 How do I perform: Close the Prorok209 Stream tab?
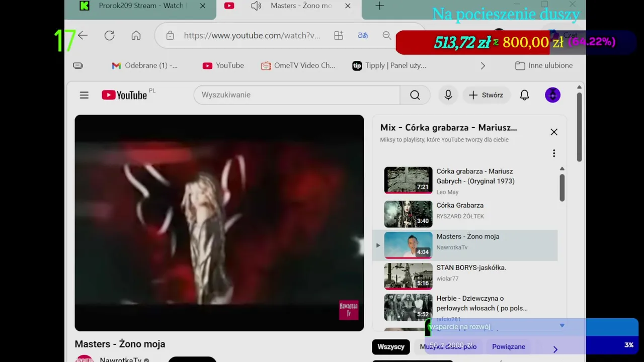202,6
